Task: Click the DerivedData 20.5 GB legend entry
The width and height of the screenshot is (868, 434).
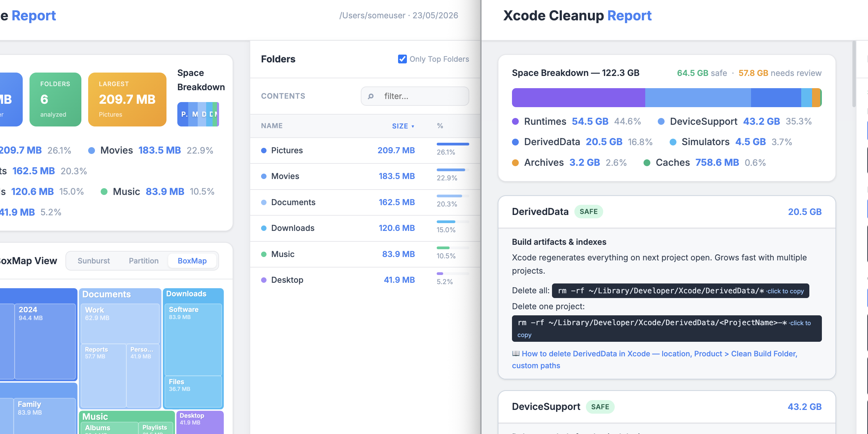Action: pyautogui.click(x=582, y=142)
